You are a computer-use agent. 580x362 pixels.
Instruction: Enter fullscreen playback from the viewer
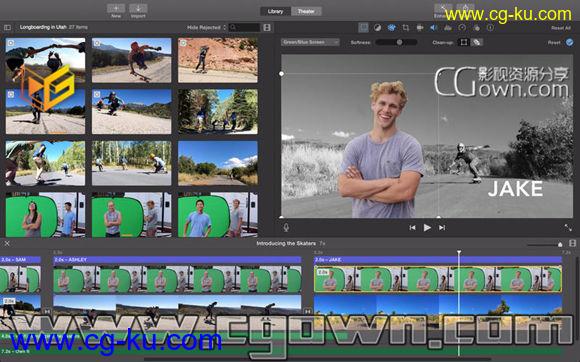point(568,228)
